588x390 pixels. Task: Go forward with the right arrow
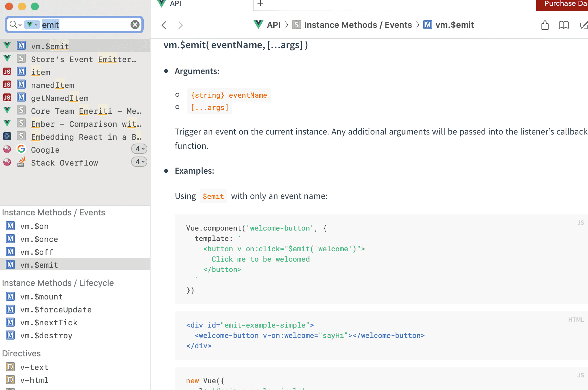(180, 25)
